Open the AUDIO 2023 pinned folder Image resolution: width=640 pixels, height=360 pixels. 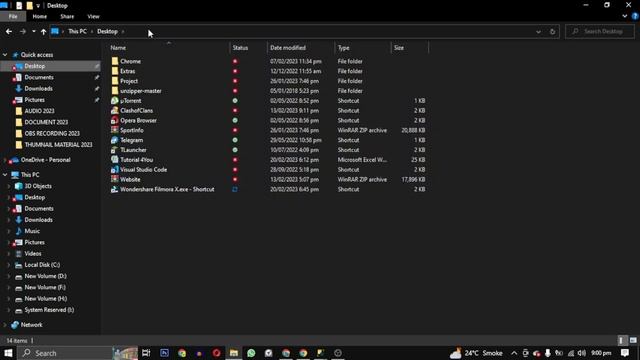point(39,111)
